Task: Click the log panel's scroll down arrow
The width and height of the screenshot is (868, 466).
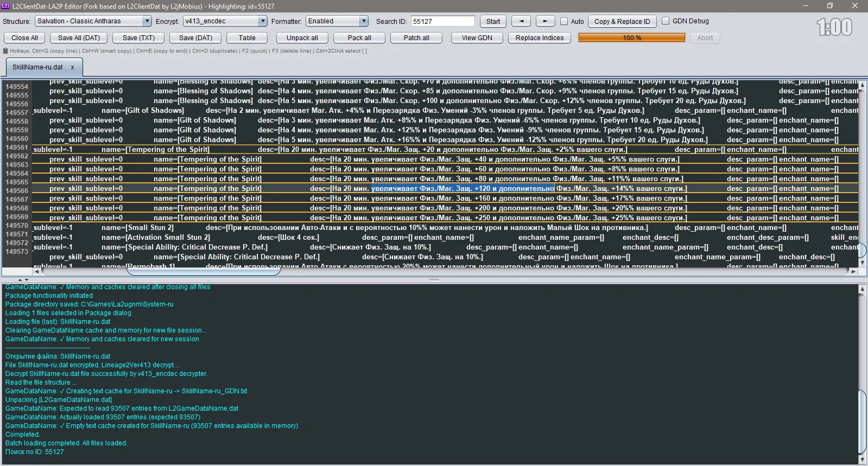Action: click(x=862, y=459)
